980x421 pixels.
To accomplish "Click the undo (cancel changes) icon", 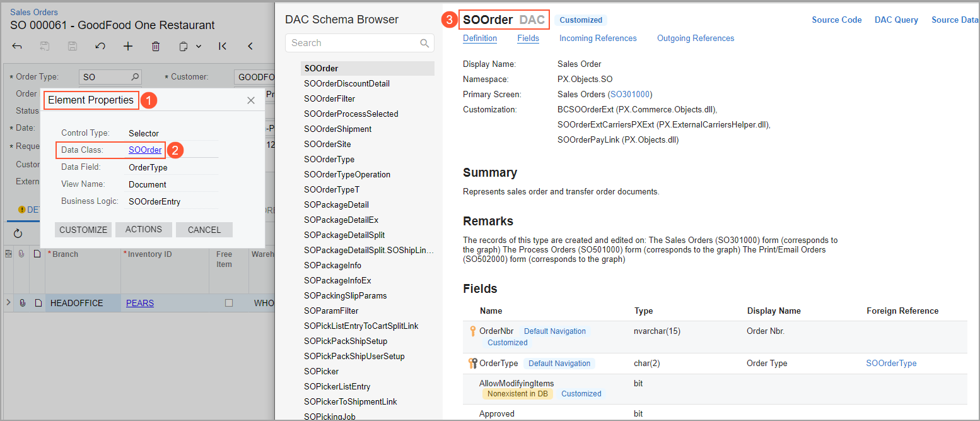I will tap(100, 46).
